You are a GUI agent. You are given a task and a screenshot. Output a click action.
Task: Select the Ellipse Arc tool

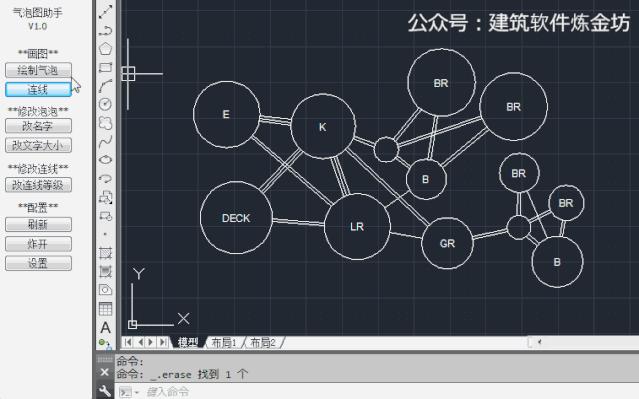pos(105,179)
